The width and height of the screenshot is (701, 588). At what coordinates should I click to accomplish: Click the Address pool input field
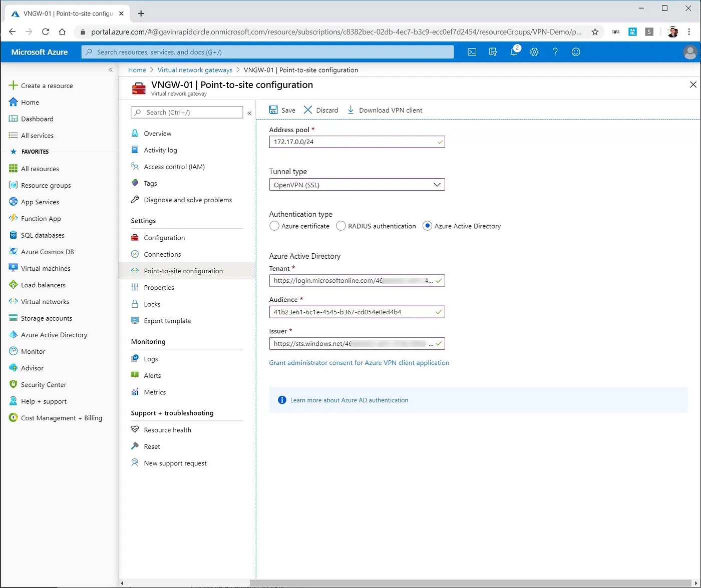tap(357, 142)
